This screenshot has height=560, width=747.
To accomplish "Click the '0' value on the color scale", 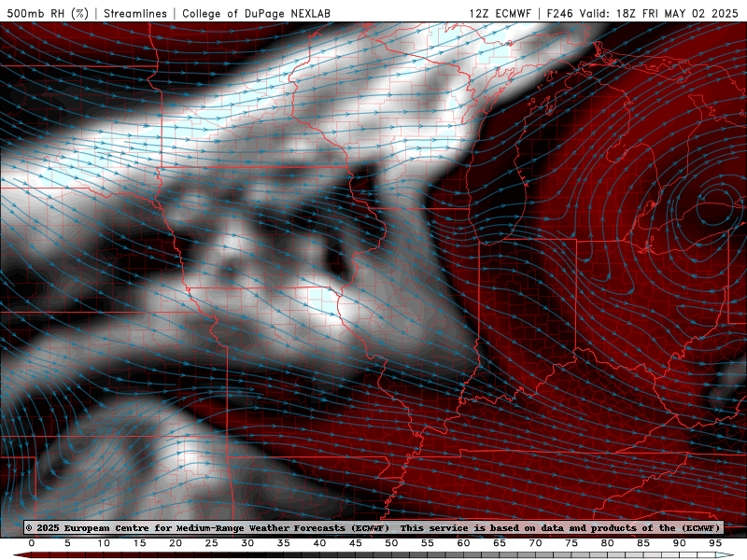I will tap(32, 543).
